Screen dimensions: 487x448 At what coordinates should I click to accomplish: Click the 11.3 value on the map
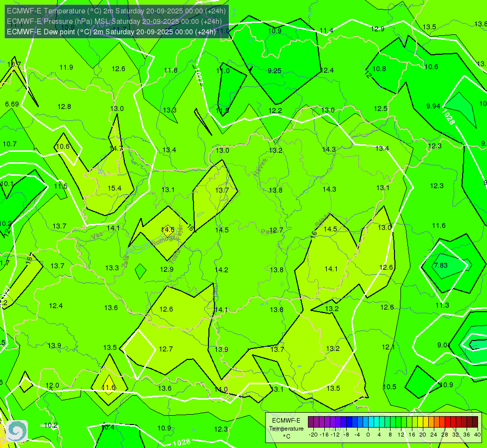pos(442,305)
